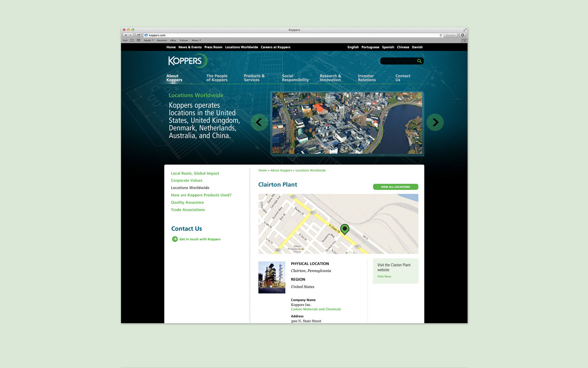Open the Reading List glasses icon

click(x=125, y=40)
